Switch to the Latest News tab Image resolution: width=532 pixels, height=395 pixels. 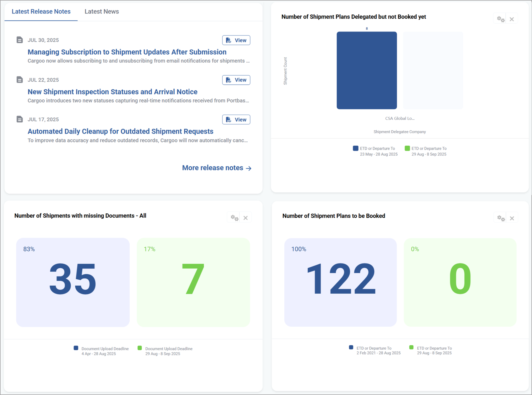click(x=102, y=11)
